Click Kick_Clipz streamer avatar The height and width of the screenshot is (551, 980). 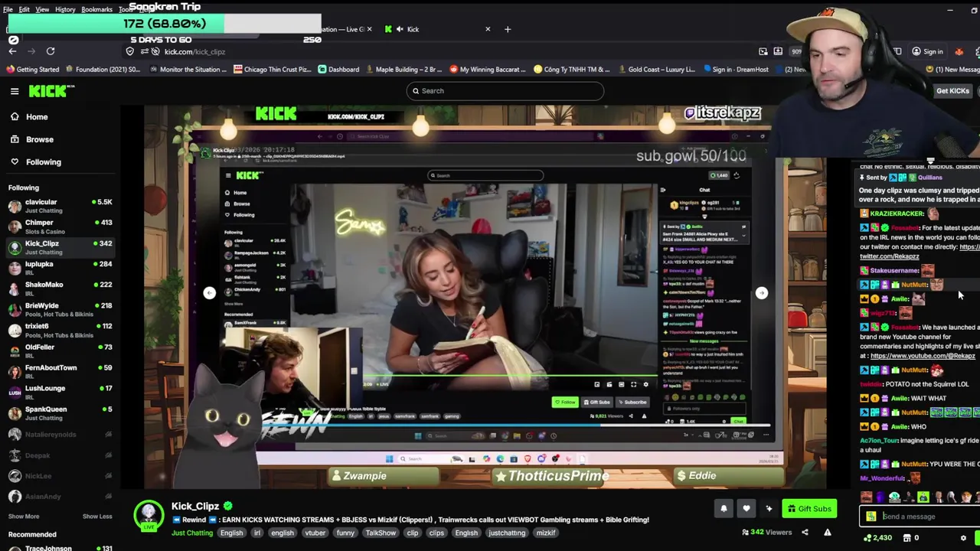[149, 516]
